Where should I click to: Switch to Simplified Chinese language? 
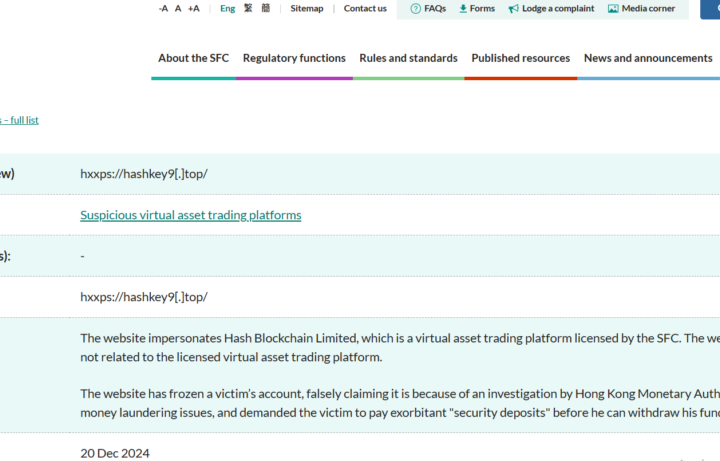coord(266,8)
